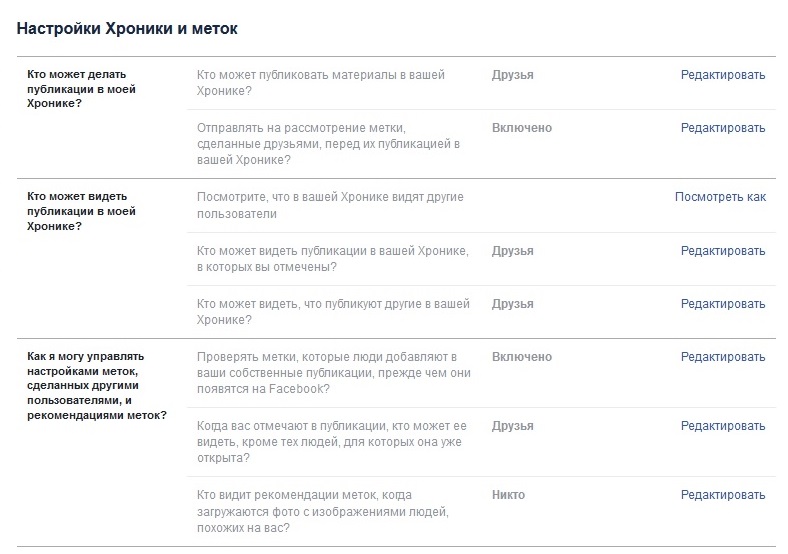This screenshot has height=554, width=788.
Task: Select 'Друзья' value for Timeline posting
Action: point(513,75)
